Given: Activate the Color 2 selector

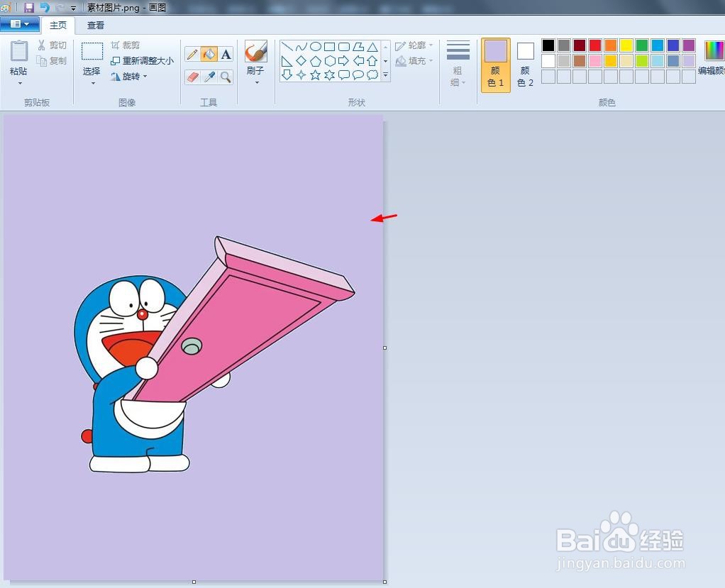Looking at the screenshot, I should click(x=525, y=65).
